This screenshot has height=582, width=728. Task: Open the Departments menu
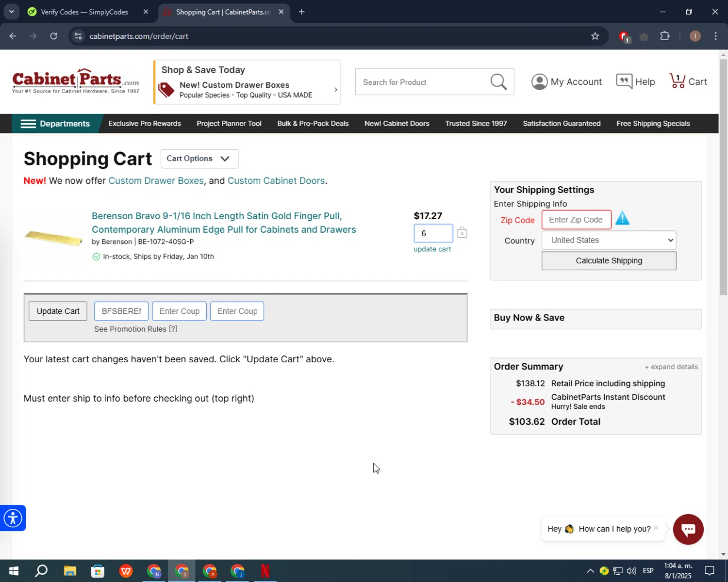click(55, 124)
